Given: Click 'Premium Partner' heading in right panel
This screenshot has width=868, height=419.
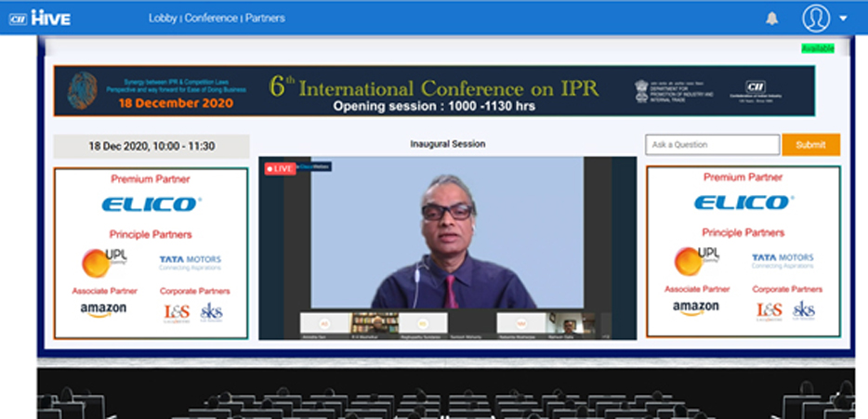Looking at the screenshot, I should coord(743,177).
